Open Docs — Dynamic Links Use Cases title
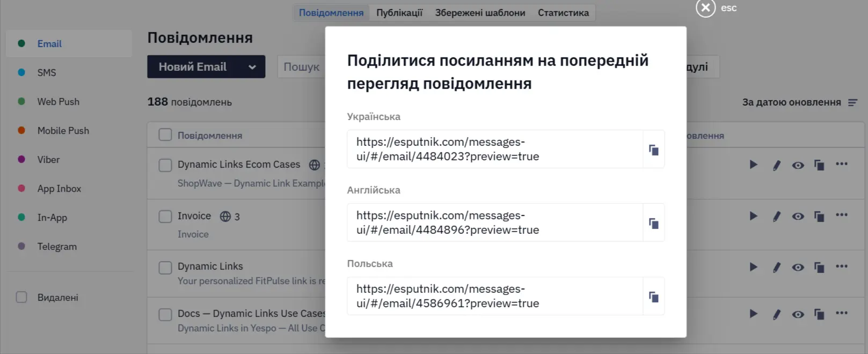 (x=251, y=314)
